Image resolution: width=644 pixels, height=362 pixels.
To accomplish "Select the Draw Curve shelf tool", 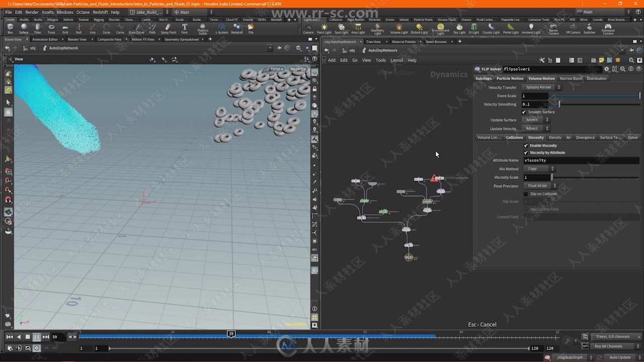I will (136, 29).
